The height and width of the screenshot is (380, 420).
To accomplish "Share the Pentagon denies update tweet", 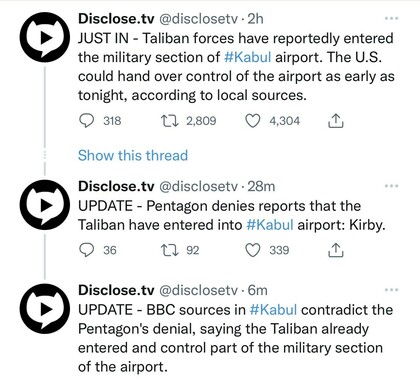I will point(336,250).
